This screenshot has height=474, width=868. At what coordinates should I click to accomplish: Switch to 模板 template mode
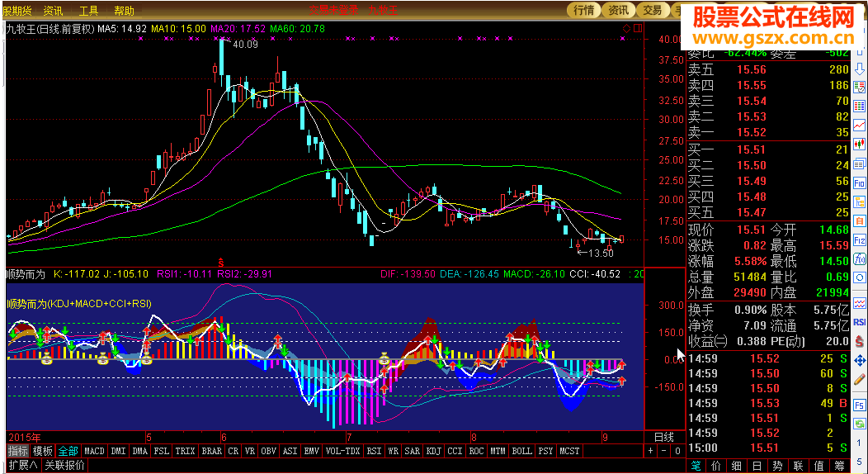tap(43, 452)
